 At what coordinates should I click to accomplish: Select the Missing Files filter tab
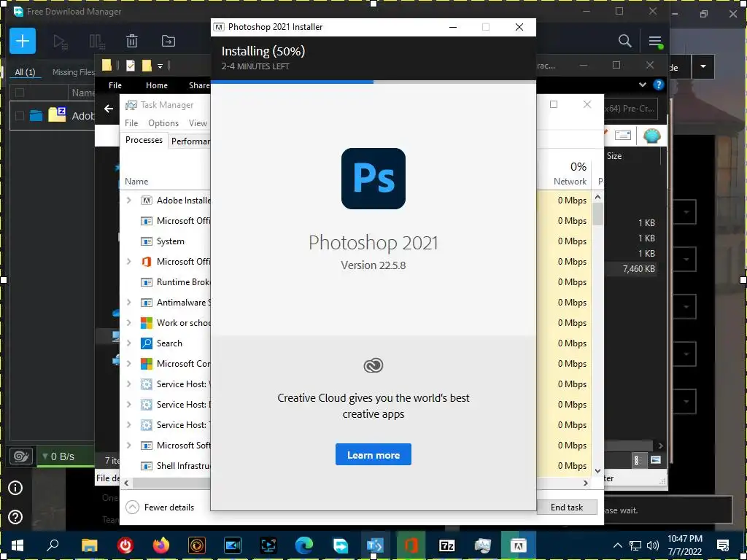coord(74,72)
